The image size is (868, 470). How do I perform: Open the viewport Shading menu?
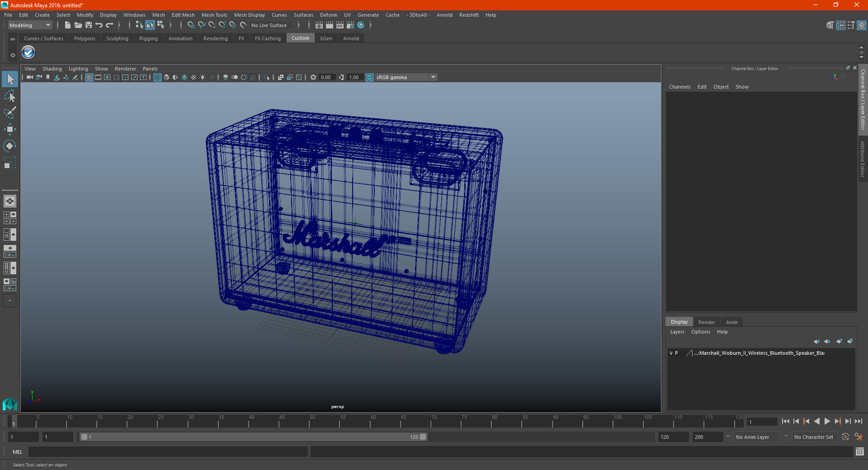coord(52,69)
